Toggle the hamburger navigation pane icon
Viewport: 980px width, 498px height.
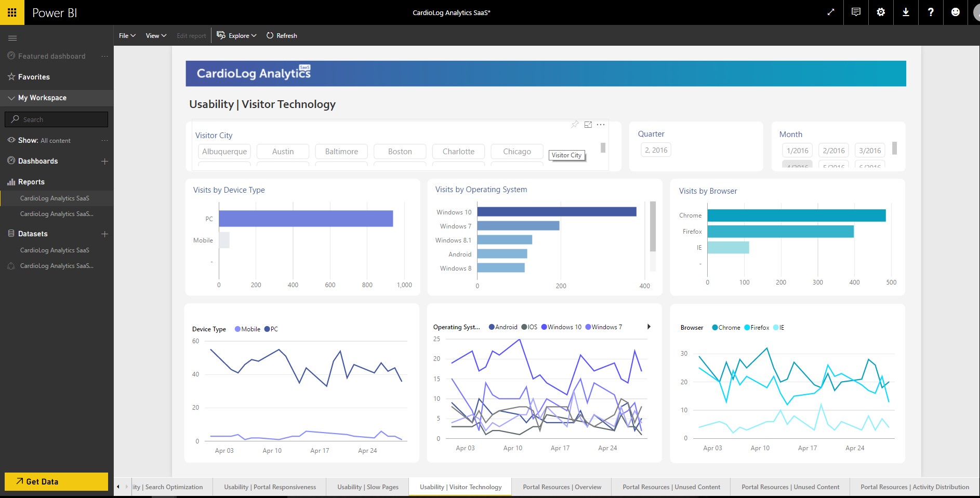(x=12, y=38)
